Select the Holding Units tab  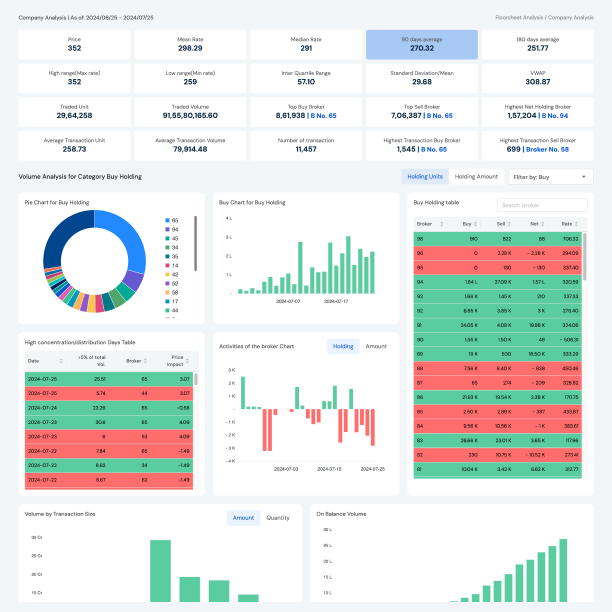(425, 177)
